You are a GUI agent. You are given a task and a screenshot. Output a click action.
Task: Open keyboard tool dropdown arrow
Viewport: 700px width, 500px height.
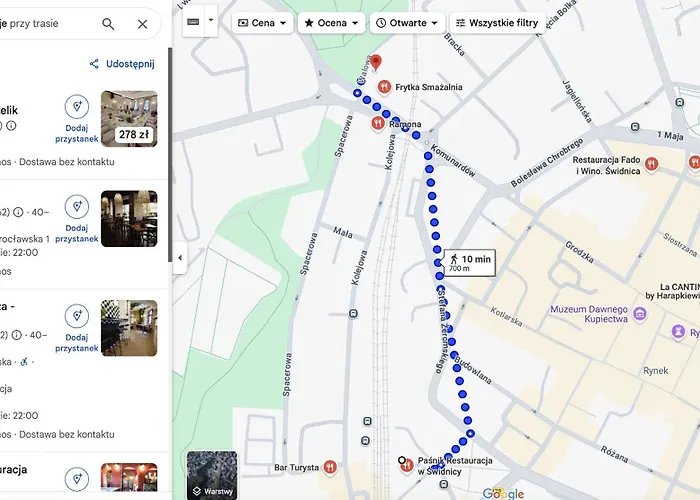[211, 21]
